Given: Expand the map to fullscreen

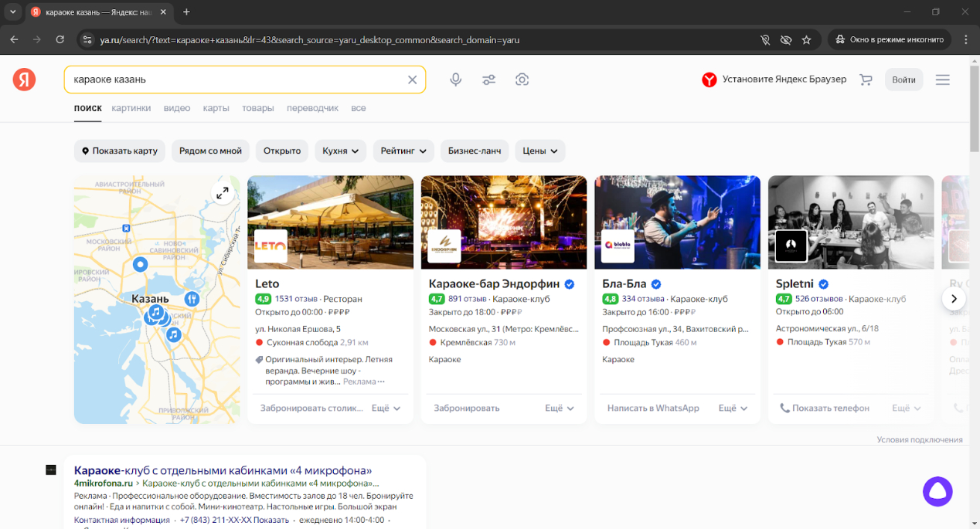Looking at the screenshot, I should [223, 193].
